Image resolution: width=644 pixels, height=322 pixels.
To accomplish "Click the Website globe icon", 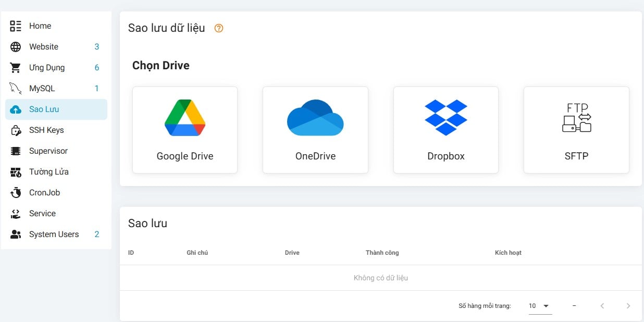I will 16,47.
